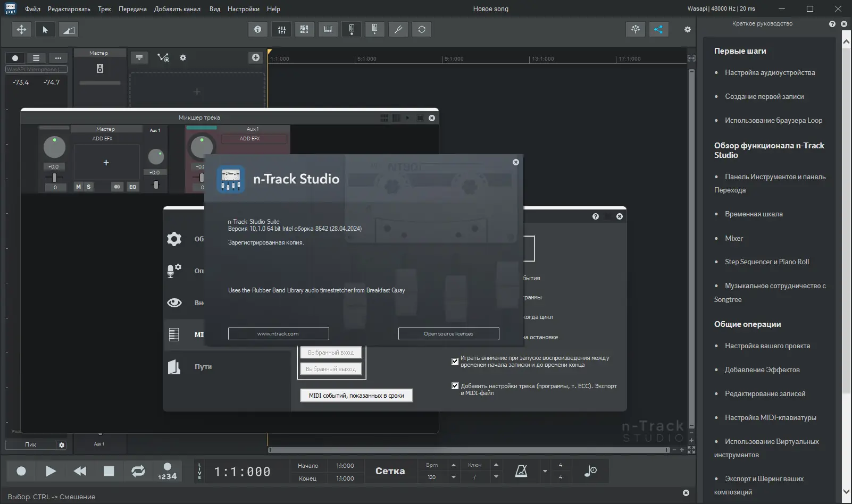The height and width of the screenshot is (504, 852).
Task: Open help in the Quick Guide panel header
Action: click(832, 24)
